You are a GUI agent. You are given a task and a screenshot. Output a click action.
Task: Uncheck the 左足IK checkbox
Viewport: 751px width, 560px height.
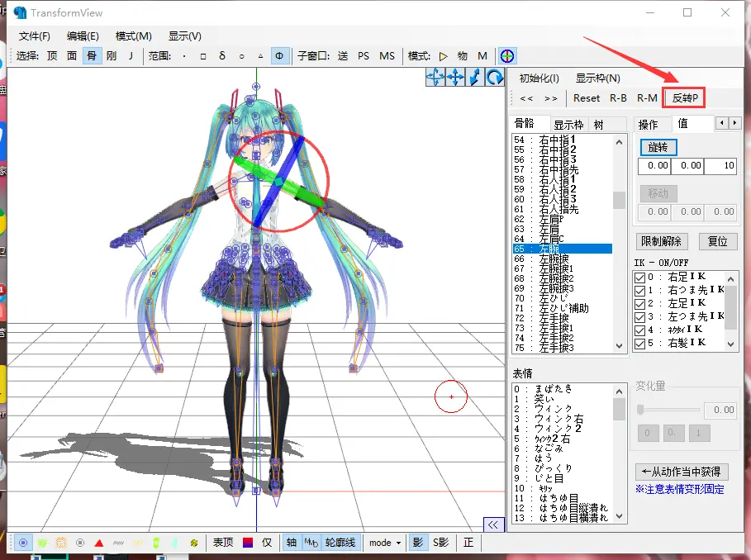point(640,304)
